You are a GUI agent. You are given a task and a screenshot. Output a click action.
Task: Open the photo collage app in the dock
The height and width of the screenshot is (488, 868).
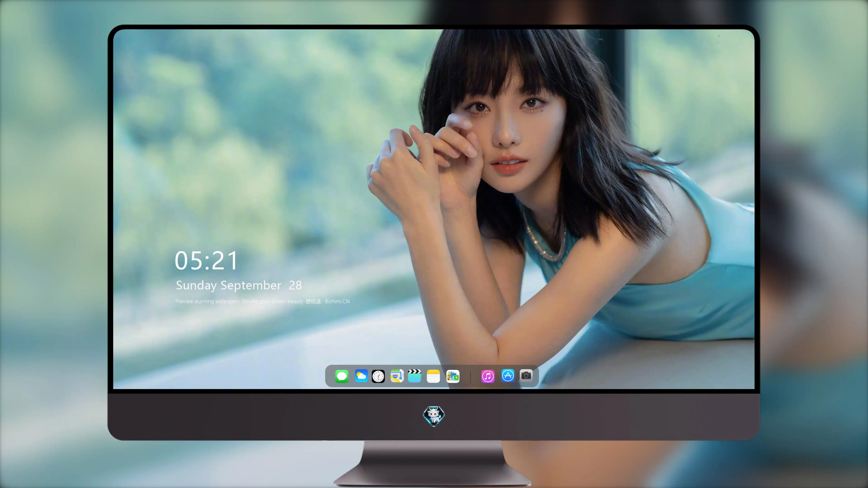453,377
